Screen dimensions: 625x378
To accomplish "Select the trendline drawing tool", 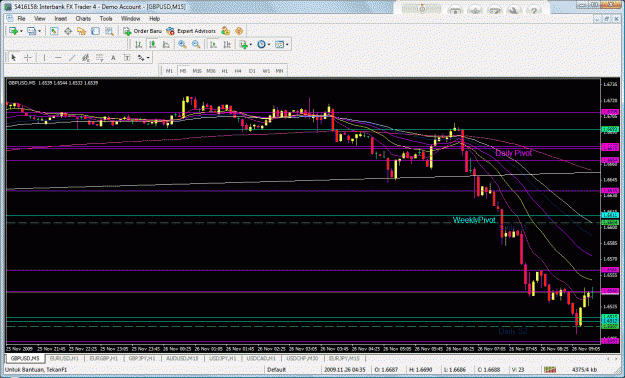I will pyautogui.click(x=72, y=58).
